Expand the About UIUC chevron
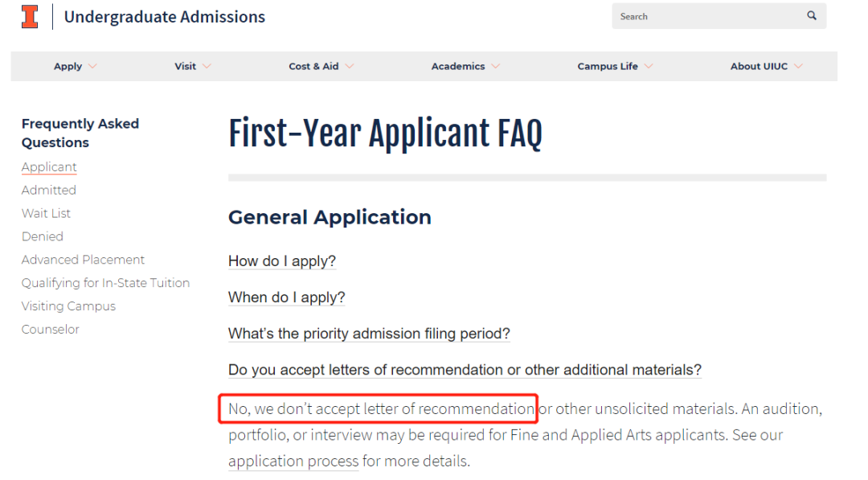Screen dimensions: 868x480 (x=798, y=67)
